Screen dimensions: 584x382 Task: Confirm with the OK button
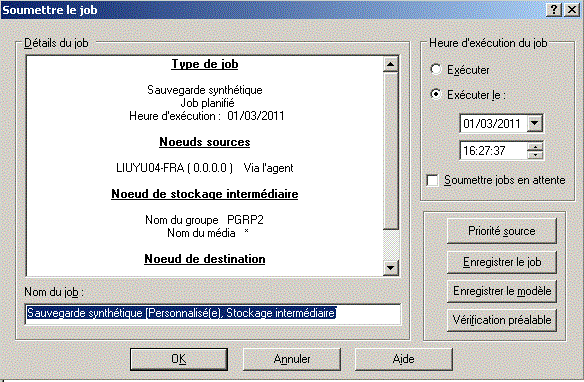coord(179,359)
